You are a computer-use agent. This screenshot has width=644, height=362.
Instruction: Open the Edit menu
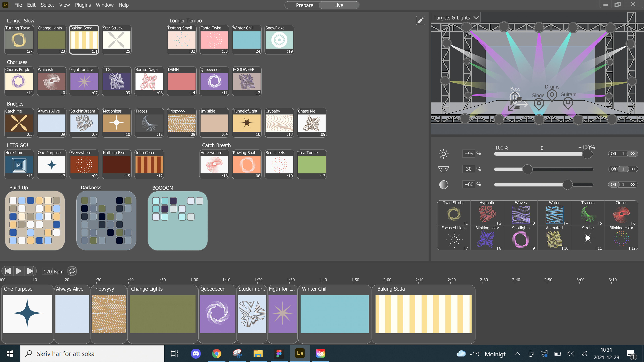tap(31, 5)
